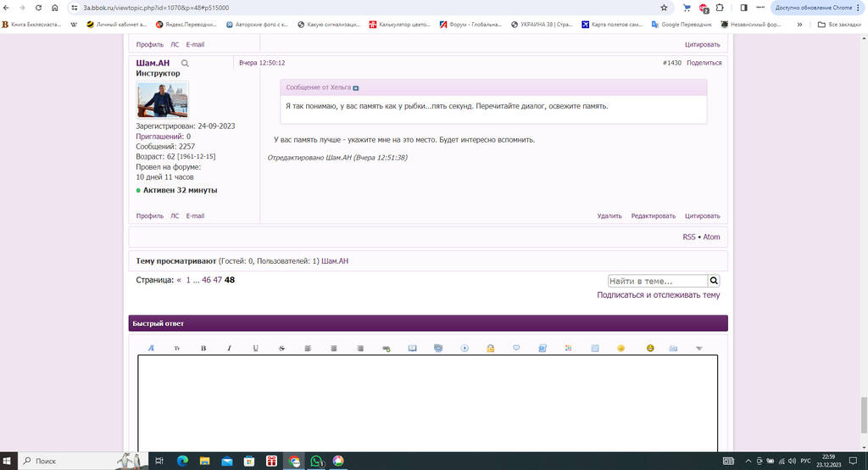The image size is (868, 470).
Task: Click inside the Найти в теме search field
Action: click(x=658, y=281)
